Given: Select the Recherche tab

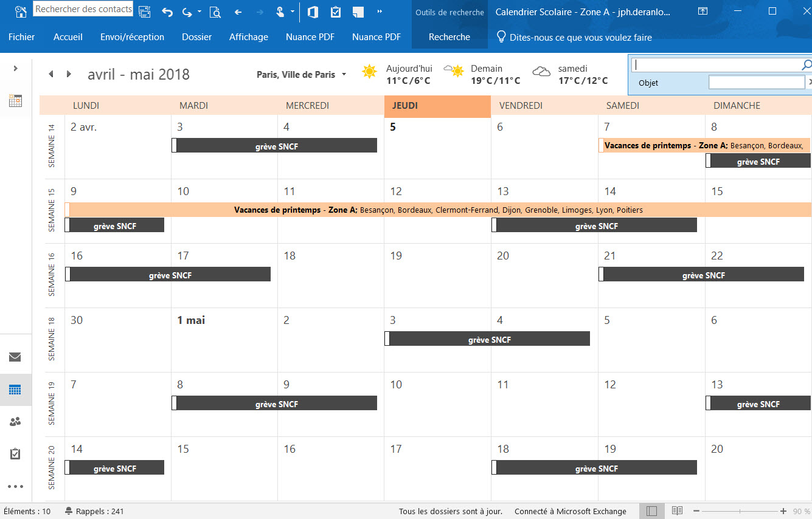Looking at the screenshot, I should click(449, 36).
